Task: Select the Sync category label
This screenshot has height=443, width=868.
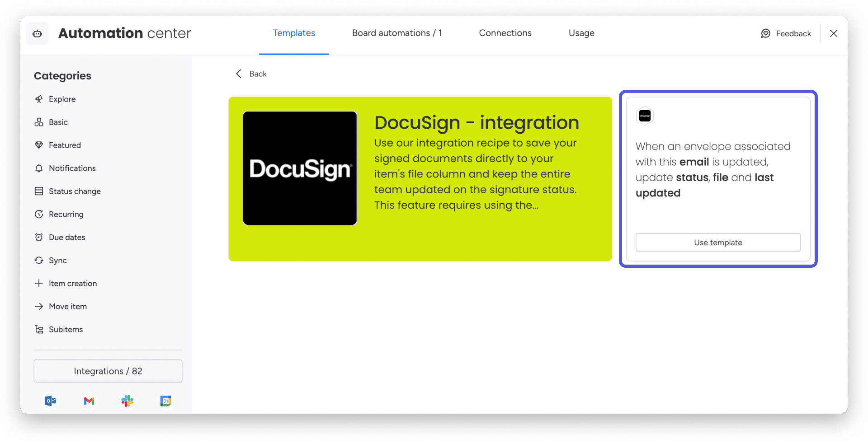Action: (x=58, y=260)
